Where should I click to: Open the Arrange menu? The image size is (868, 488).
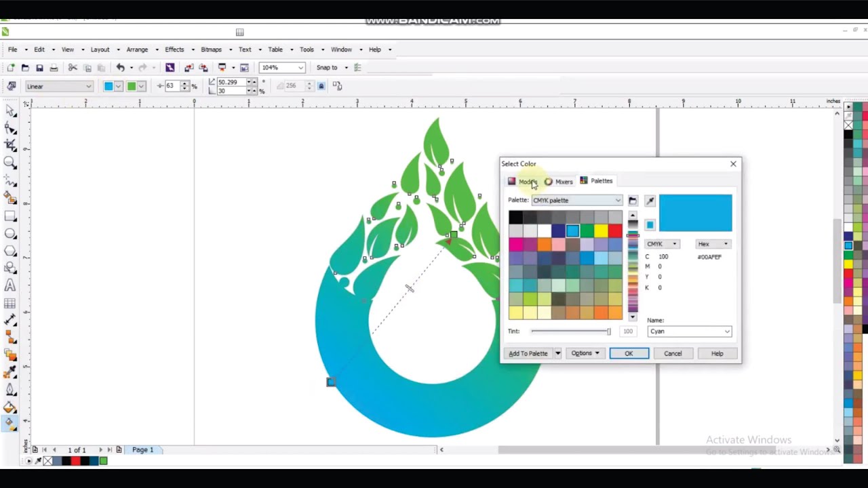[x=137, y=49]
